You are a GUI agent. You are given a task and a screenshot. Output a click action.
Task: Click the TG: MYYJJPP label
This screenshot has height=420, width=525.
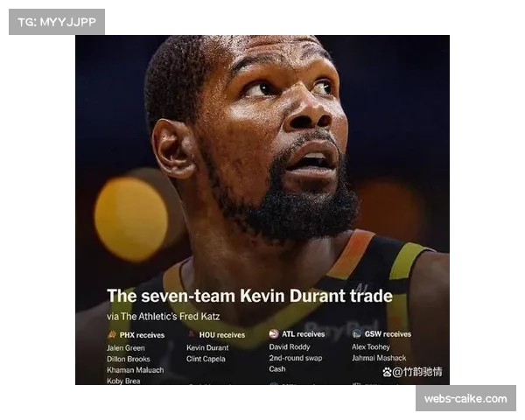coord(56,22)
